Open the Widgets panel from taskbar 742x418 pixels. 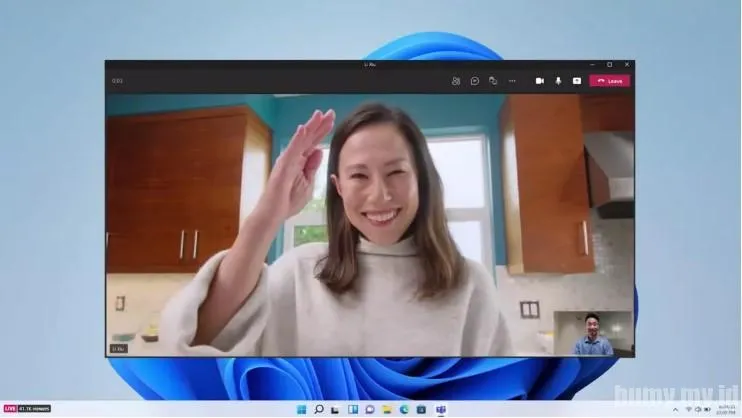pos(352,409)
